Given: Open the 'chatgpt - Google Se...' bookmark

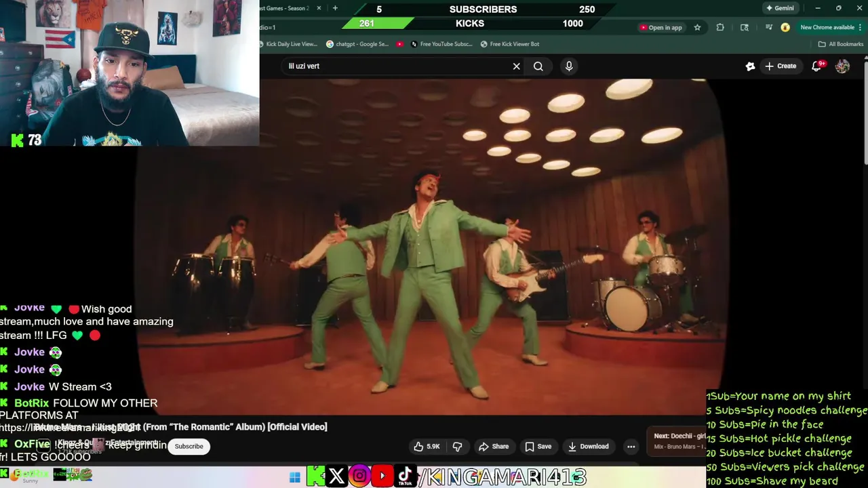Looking at the screenshot, I should [357, 44].
